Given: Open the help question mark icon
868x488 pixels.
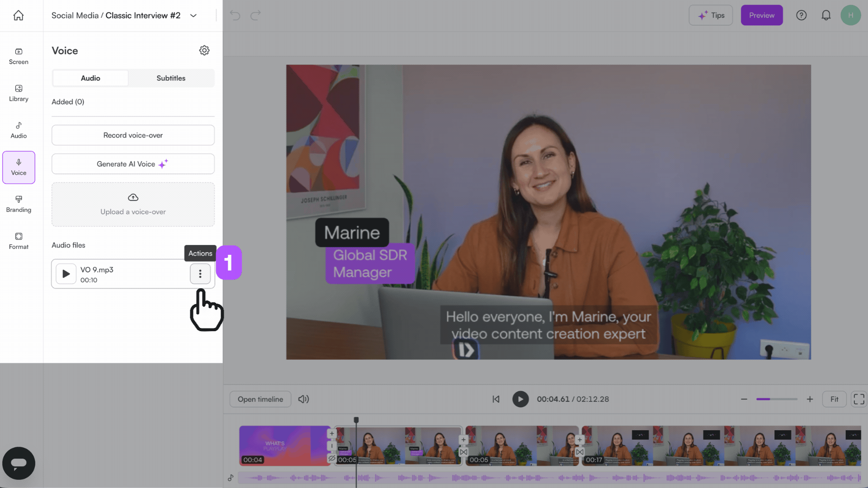Looking at the screenshot, I should 801,15.
